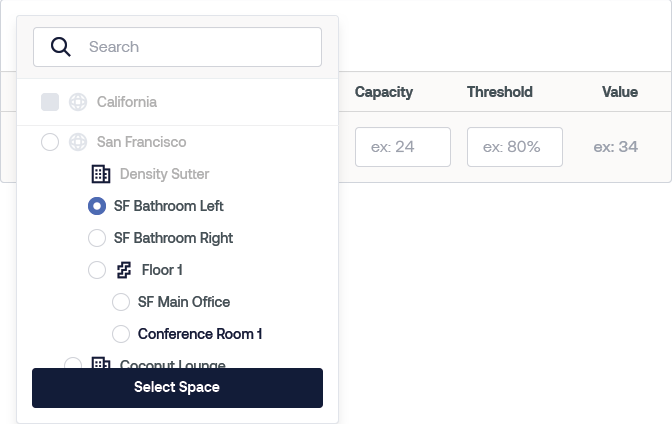Focus the Threshold input field
This screenshot has width=672, height=424.
pyautogui.click(x=515, y=147)
